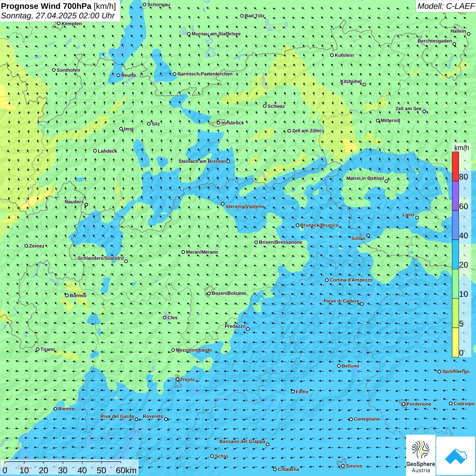Click the Mittersill city label
Screen dimensions: 476x476
point(390,120)
